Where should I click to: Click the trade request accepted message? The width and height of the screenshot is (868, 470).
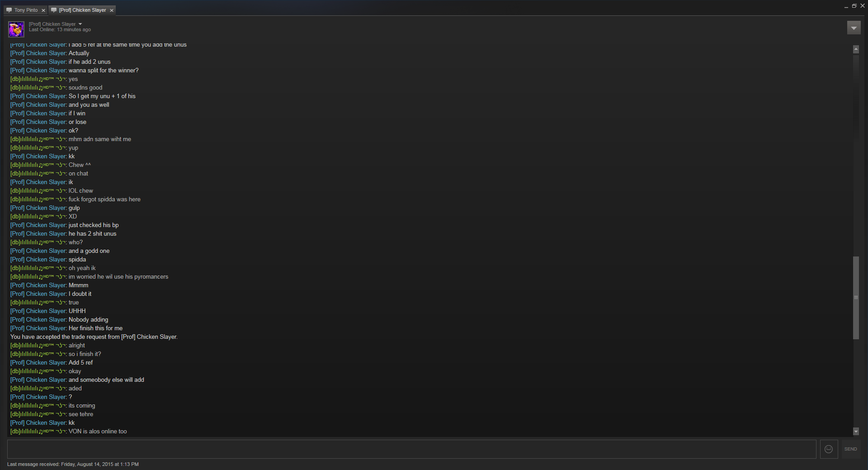94,337
